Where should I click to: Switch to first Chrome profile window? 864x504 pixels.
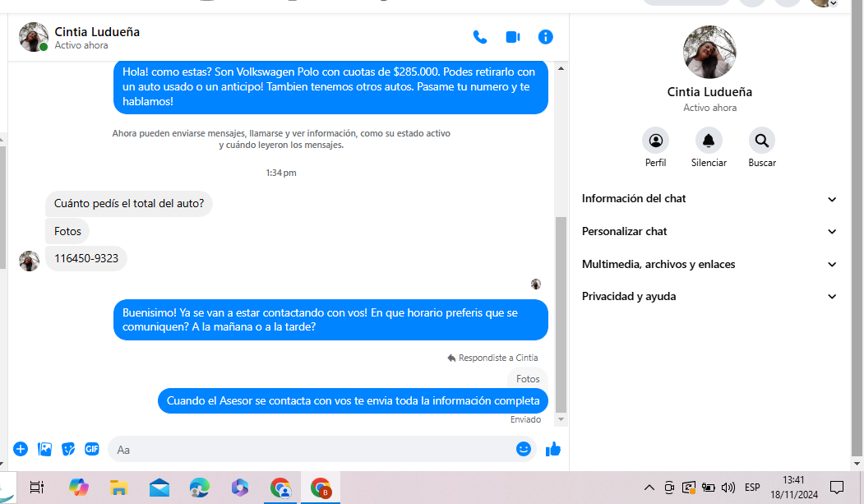(280, 488)
